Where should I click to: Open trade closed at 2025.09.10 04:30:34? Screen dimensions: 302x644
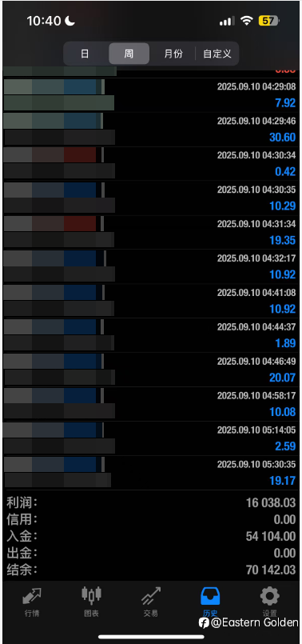(151, 164)
